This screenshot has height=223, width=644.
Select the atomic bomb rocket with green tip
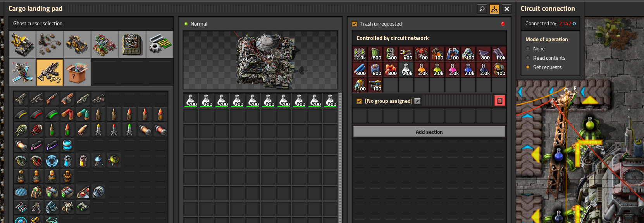(x=129, y=130)
